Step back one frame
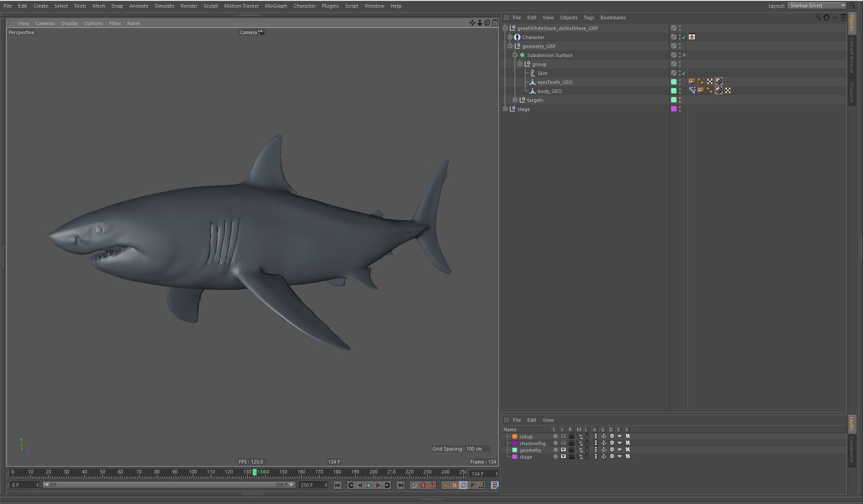The image size is (863, 504). pyautogui.click(x=360, y=485)
